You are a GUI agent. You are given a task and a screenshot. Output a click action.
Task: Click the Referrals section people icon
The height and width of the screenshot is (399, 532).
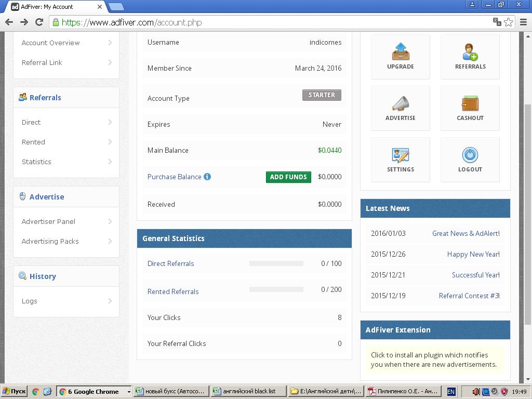[x=23, y=97]
